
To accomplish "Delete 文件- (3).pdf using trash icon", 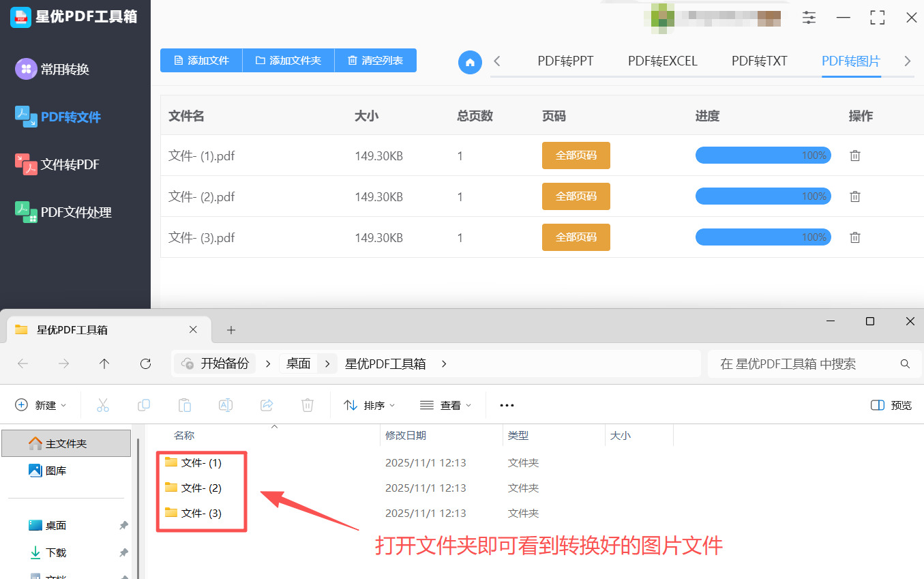I will (854, 237).
